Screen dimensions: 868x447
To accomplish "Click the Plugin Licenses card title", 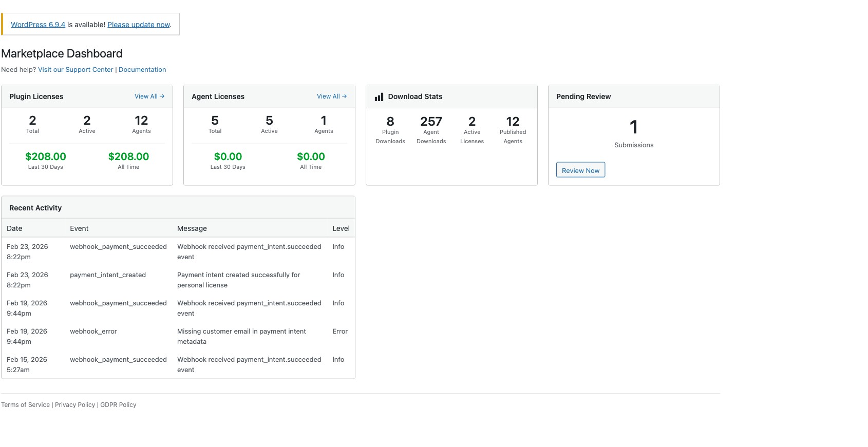I will [x=36, y=96].
